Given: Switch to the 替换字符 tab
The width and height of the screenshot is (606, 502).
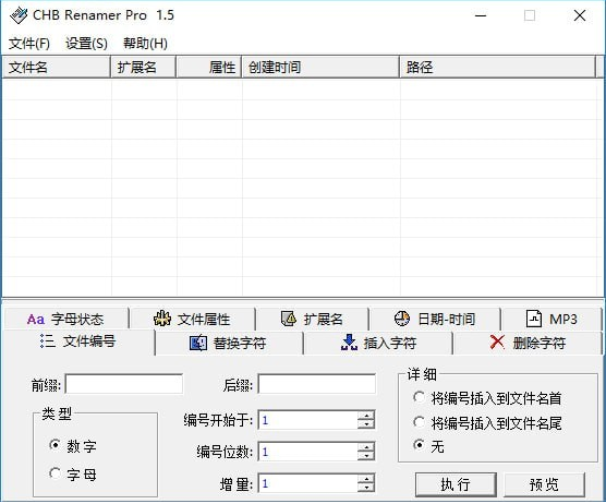Looking at the screenshot, I should [x=229, y=343].
